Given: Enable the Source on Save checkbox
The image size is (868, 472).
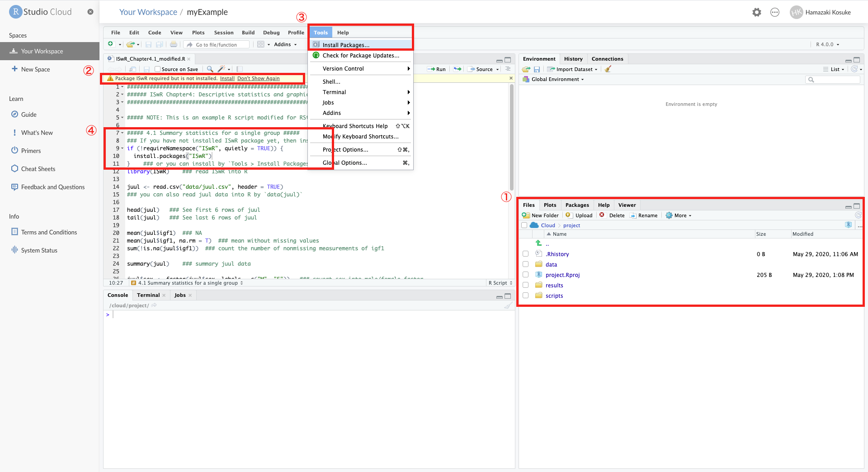Looking at the screenshot, I should [x=157, y=69].
